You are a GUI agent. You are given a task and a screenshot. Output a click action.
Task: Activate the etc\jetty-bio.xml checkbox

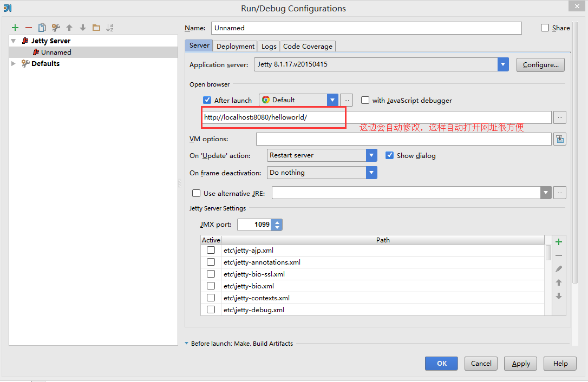pos(211,286)
